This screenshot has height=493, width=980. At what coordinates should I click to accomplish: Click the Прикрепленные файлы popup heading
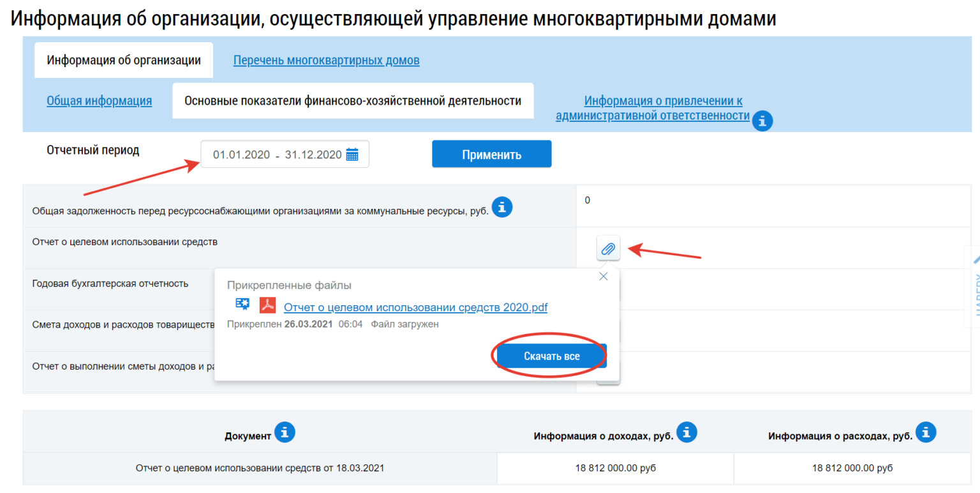click(289, 285)
